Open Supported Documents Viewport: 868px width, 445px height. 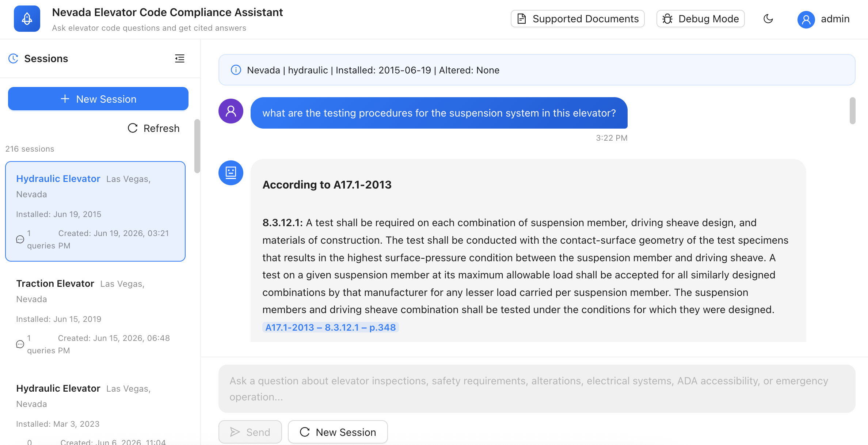[578, 19]
